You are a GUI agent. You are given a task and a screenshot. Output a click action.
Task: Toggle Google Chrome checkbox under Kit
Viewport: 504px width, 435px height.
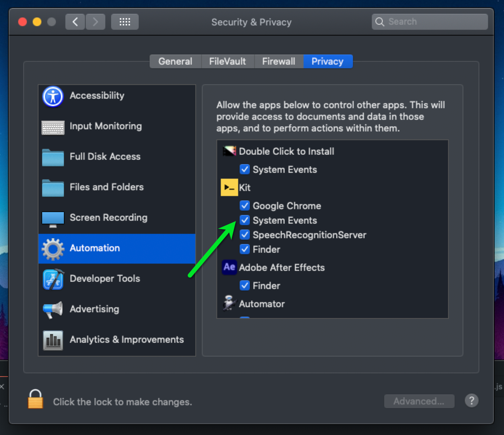coord(245,206)
